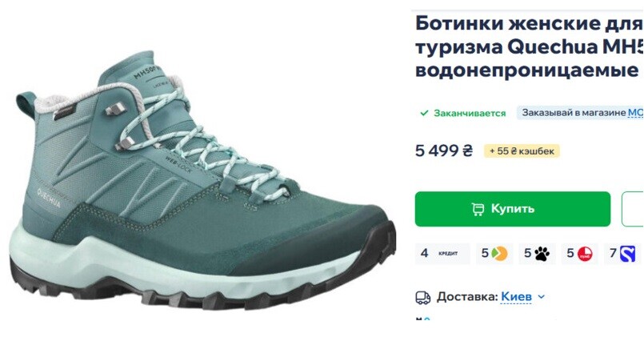The width and height of the screenshot is (644, 337).
Task: Click the Заказывай в магазине badge
Action: pyautogui.click(x=580, y=113)
